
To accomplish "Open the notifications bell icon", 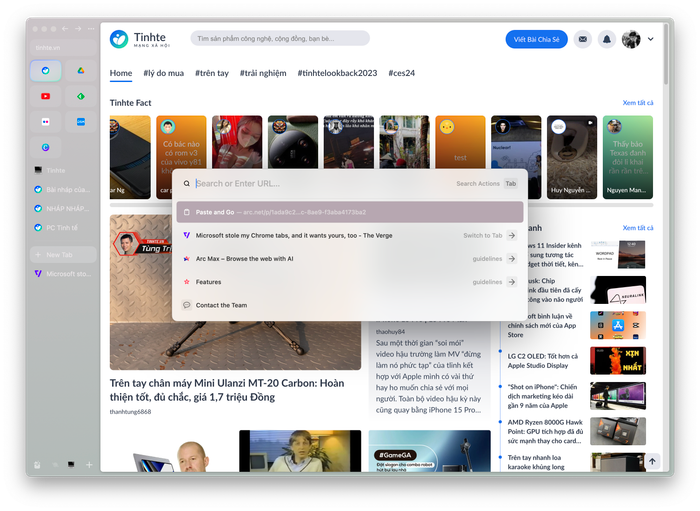I will [x=607, y=39].
